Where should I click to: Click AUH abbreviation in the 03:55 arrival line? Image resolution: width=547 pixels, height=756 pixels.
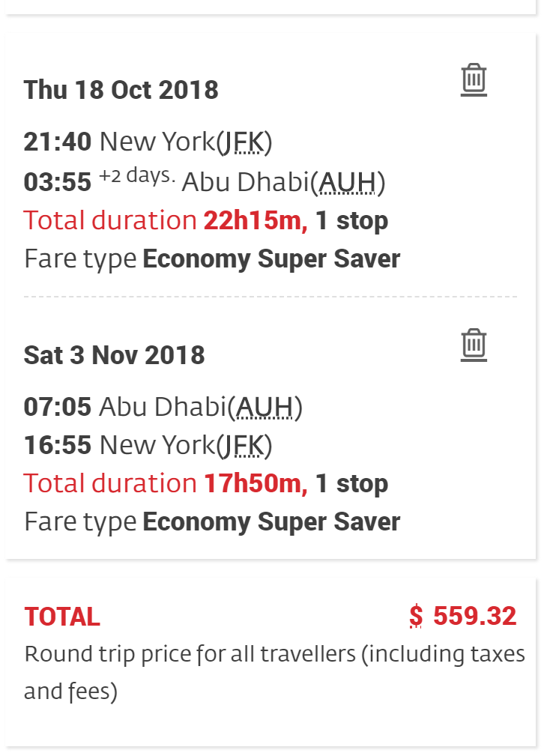[348, 181]
